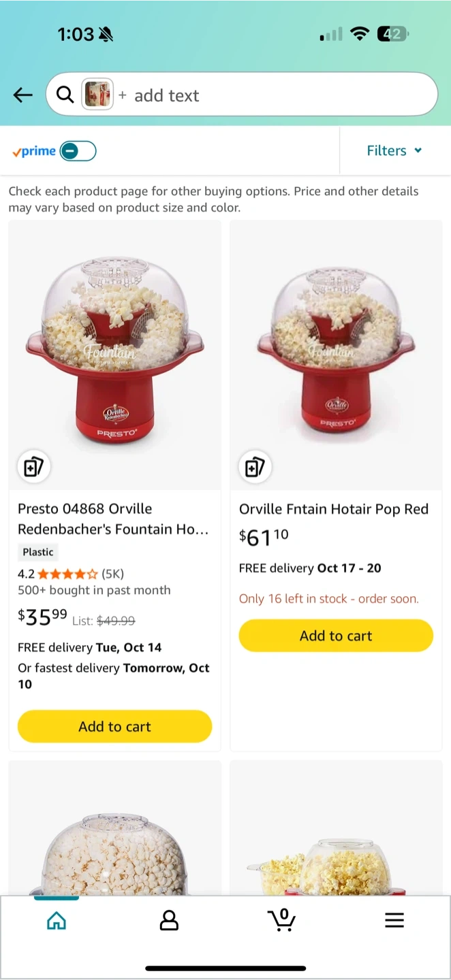
Task: Go to the Home tab
Action: pyautogui.click(x=57, y=921)
